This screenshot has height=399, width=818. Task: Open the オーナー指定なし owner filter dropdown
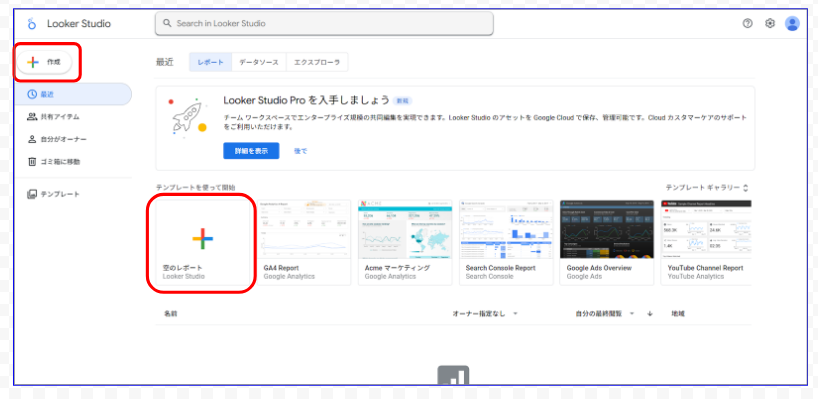pos(485,313)
